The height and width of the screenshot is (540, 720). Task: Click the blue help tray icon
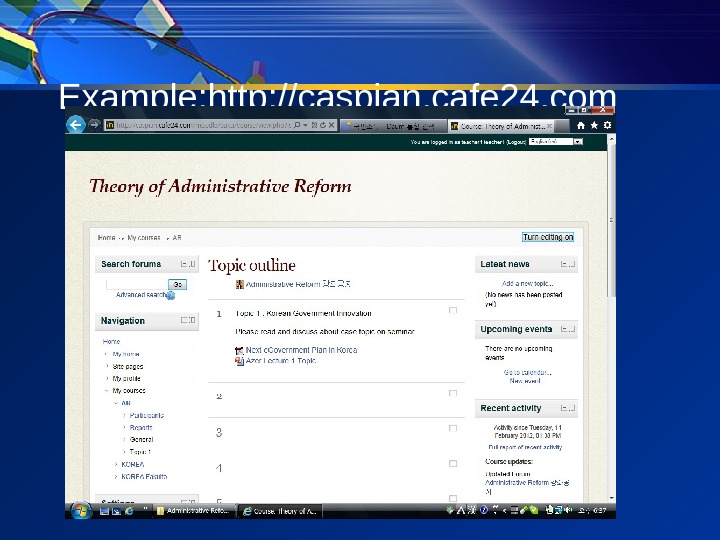(484, 510)
